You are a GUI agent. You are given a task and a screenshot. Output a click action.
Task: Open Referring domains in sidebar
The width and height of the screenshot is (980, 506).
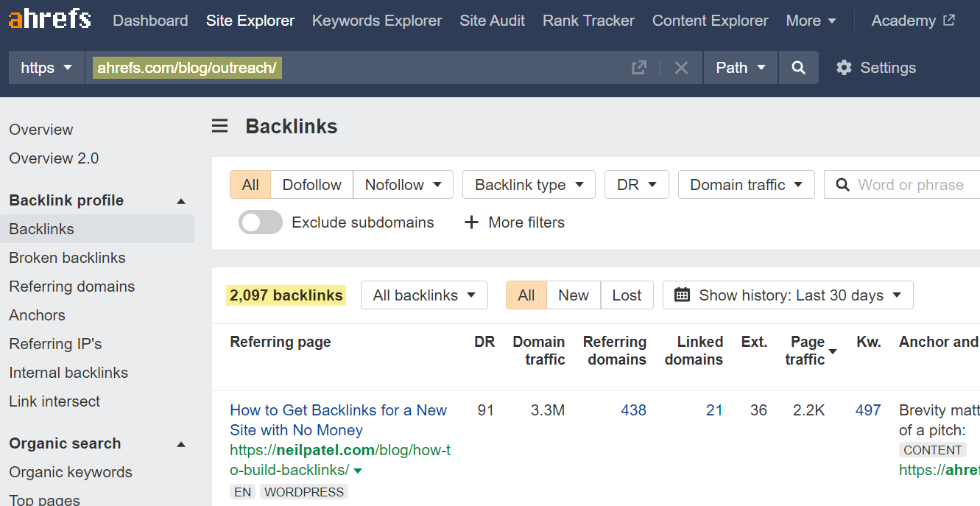click(x=71, y=287)
